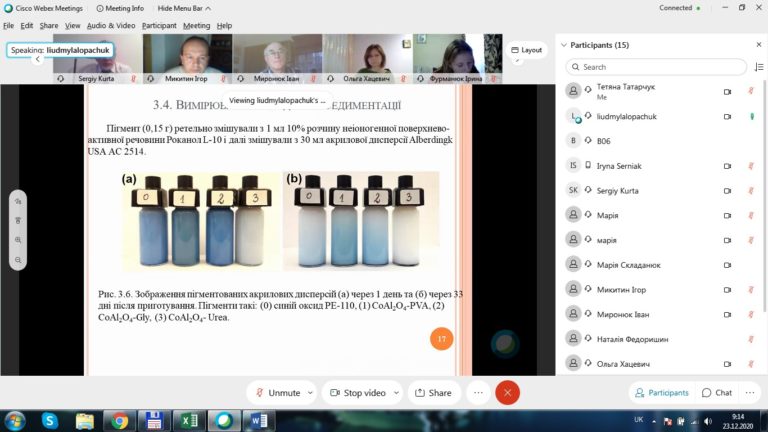Zoom out on the shared content
This screenshot has height=432, width=768.
[x=18, y=260]
